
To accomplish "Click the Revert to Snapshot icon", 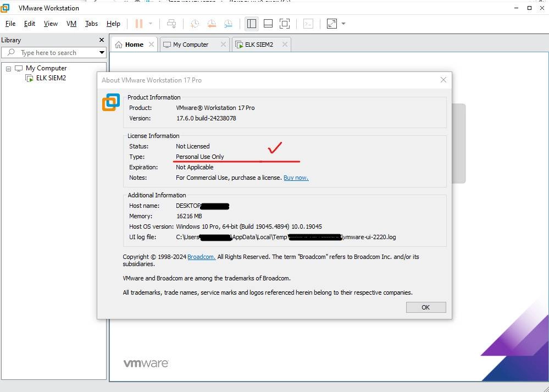I will (x=212, y=24).
